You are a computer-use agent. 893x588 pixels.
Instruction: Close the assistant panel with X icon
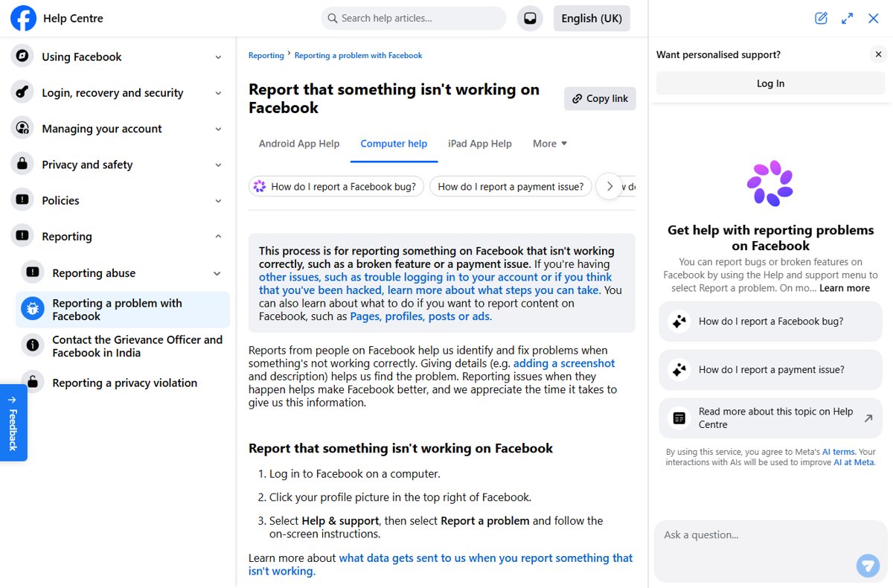click(x=874, y=19)
